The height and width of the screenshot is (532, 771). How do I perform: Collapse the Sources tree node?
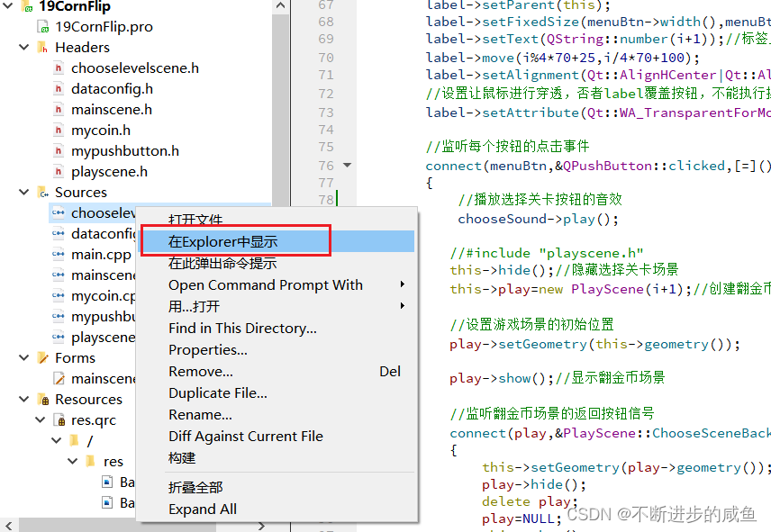click(x=23, y=192)
